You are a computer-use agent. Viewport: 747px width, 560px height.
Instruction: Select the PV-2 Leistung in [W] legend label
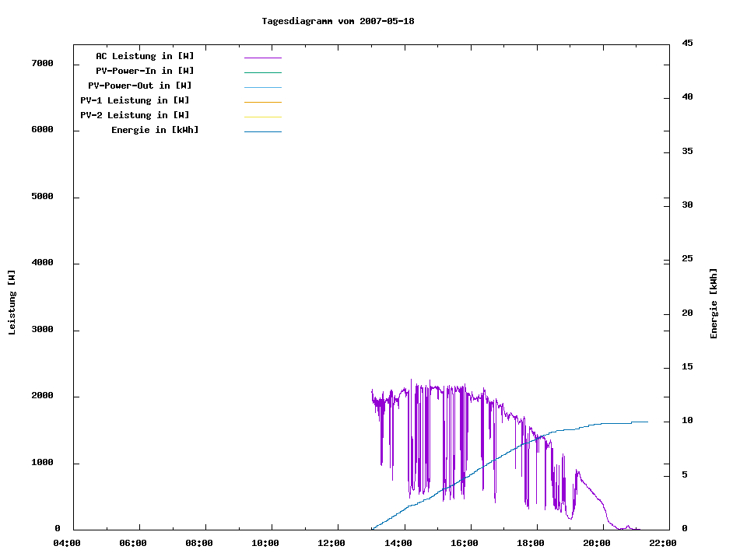tap(135, 115)
